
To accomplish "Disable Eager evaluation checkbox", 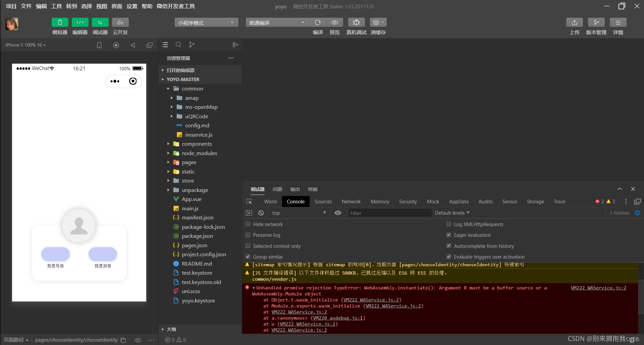I will point(449,235).
